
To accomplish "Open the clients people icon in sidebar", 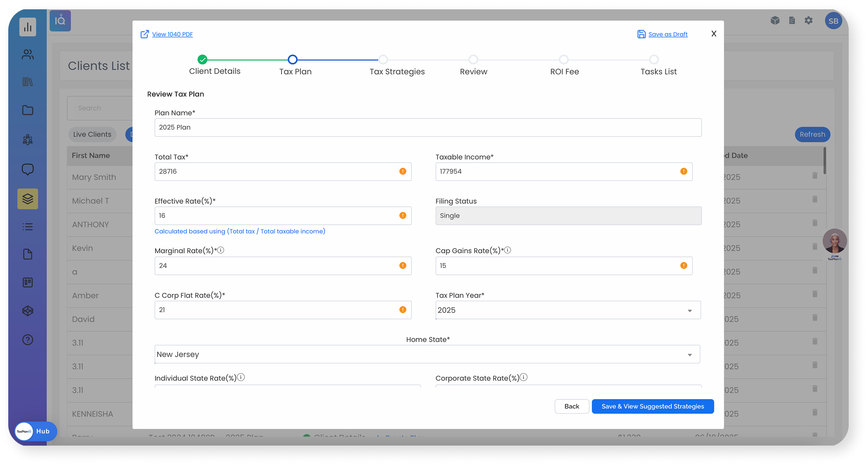I will (28, 54).
